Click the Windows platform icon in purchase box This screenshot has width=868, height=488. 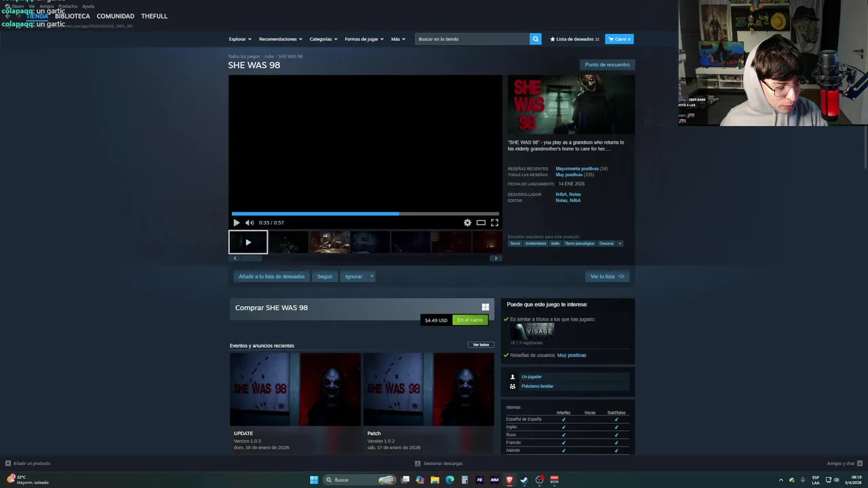coord(485,307)
